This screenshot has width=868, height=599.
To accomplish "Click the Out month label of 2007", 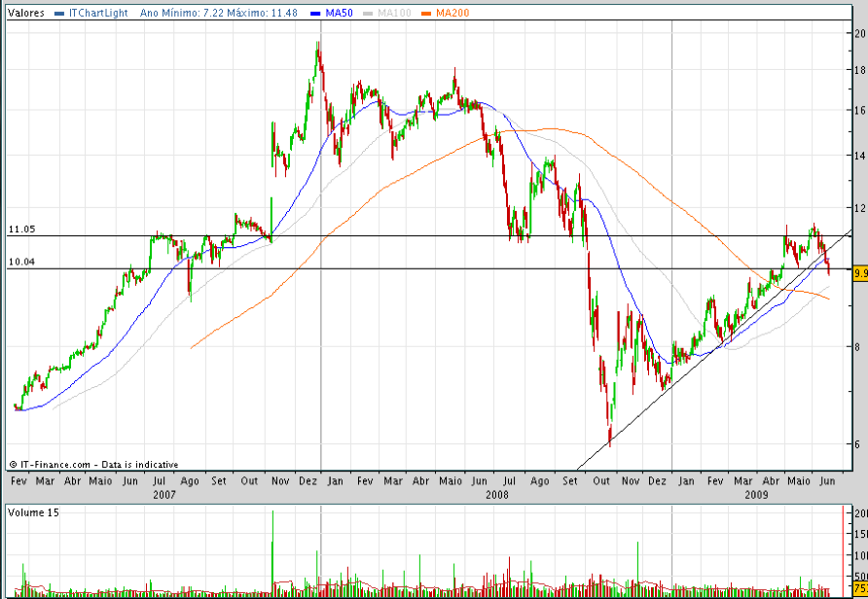I will [249, 481].
